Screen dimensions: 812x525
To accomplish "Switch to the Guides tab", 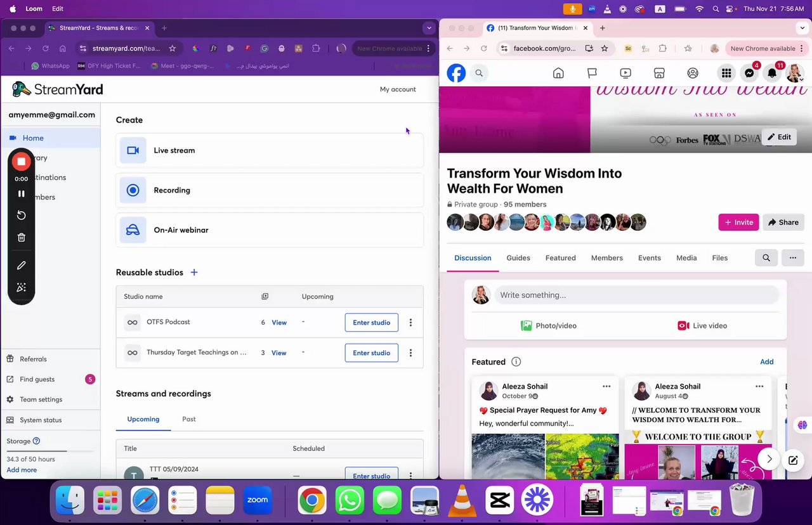I will coord(518,258).
